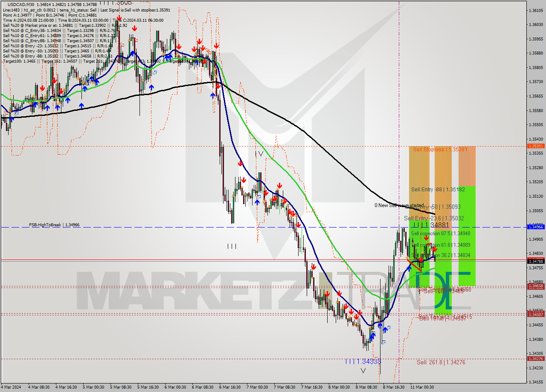Click the 1.35730 price axis value
The image size is (546, 392).
(x=536, y=82)
